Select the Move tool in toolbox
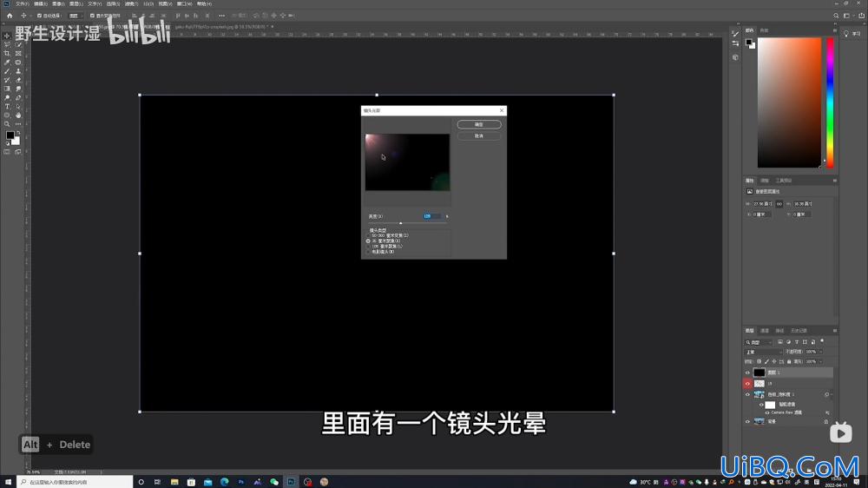This screenshot has height=488, width=868. [7, 36]
